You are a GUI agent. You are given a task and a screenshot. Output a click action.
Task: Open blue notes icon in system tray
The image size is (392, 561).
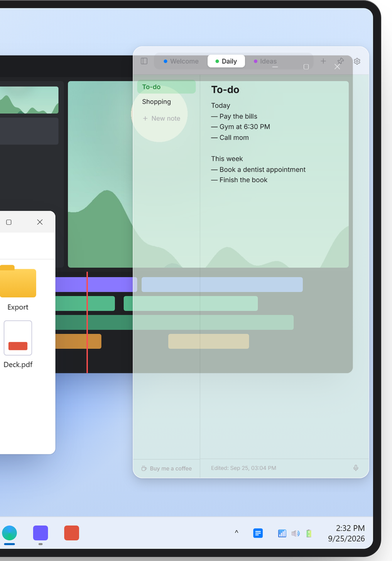(258, 533)
